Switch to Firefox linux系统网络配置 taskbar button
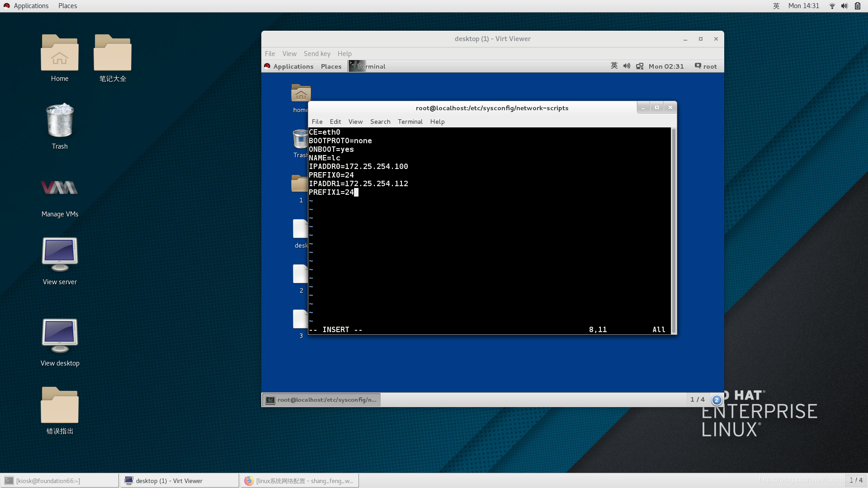 300,481
